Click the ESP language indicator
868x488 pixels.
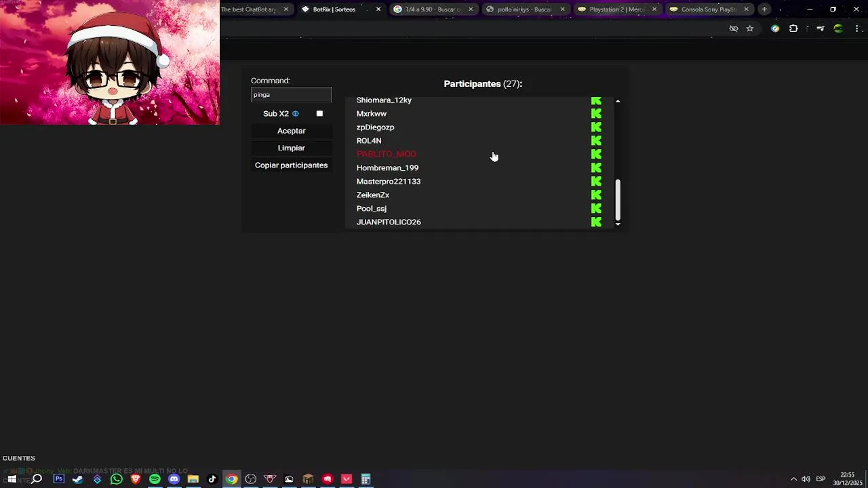pyautogui.click(x=821, y=479)
